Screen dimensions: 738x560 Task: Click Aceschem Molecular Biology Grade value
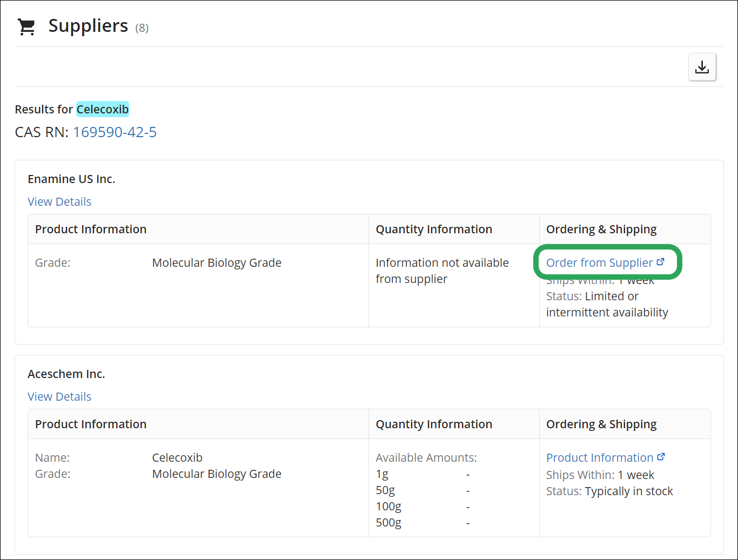(217, 474)
